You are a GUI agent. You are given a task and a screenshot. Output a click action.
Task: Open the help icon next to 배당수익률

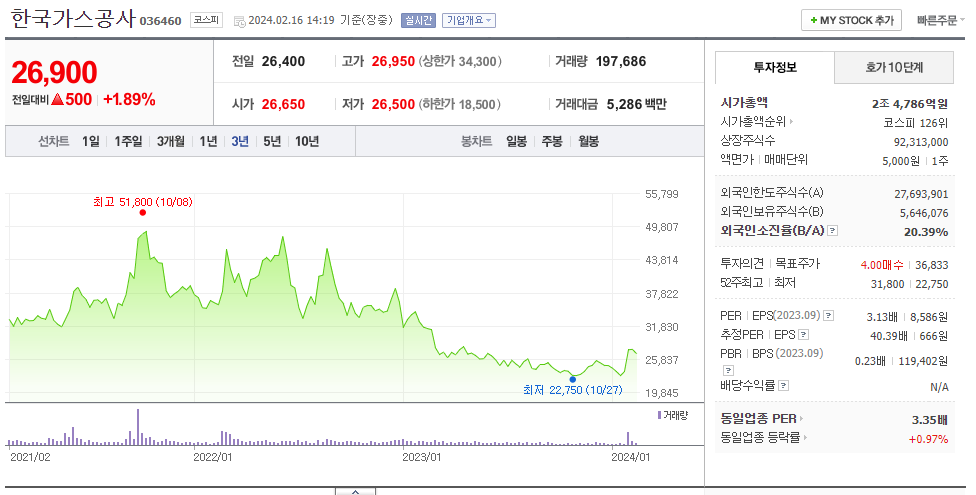point(784,385)
